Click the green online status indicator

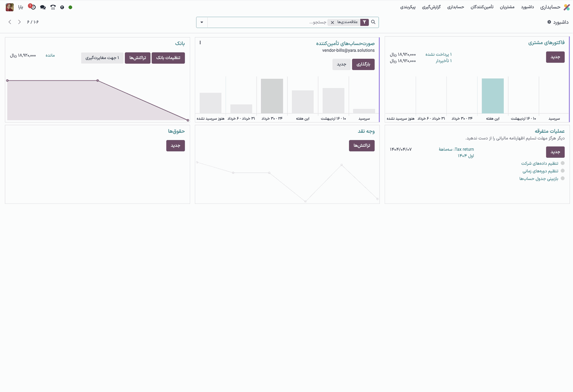click(x=70, y=7)
